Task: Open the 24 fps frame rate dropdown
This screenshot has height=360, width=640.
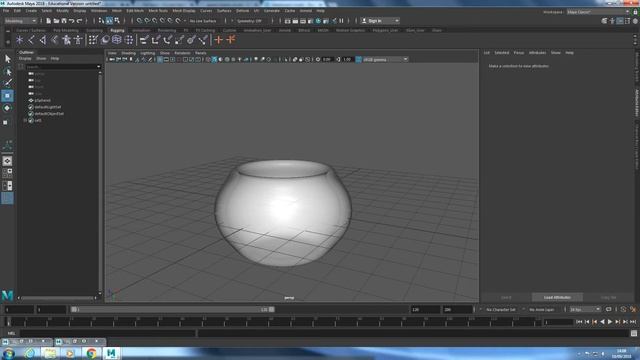Action: coord(585,310)
